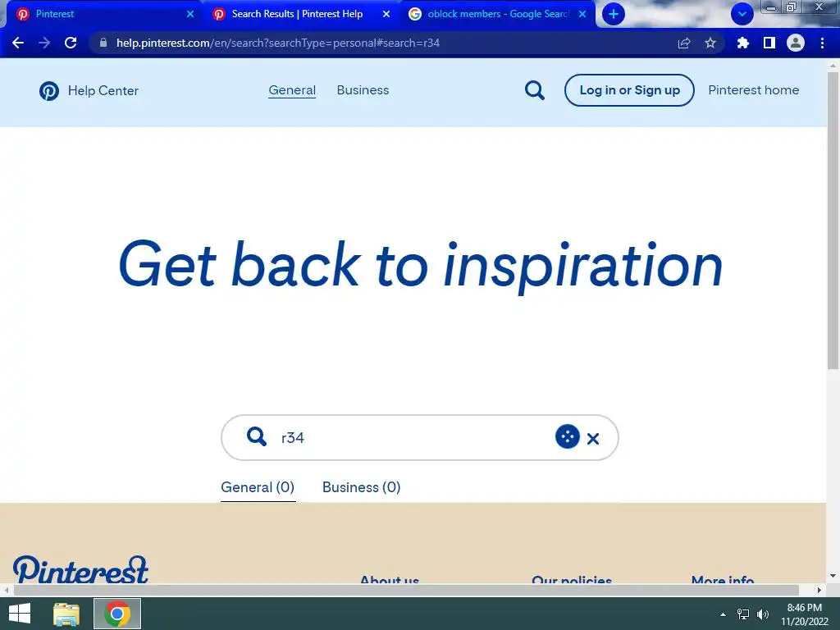
Task: Select the Business (0) results tab
Action: coord(362,487)
